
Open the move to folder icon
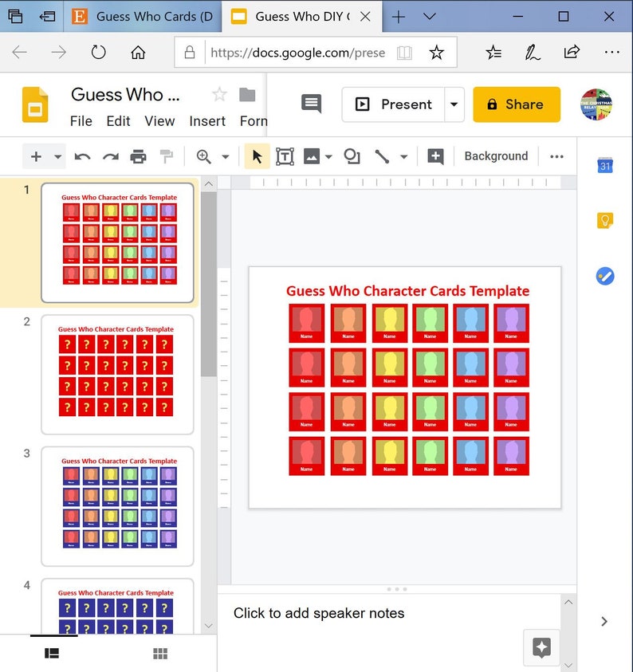247,94
